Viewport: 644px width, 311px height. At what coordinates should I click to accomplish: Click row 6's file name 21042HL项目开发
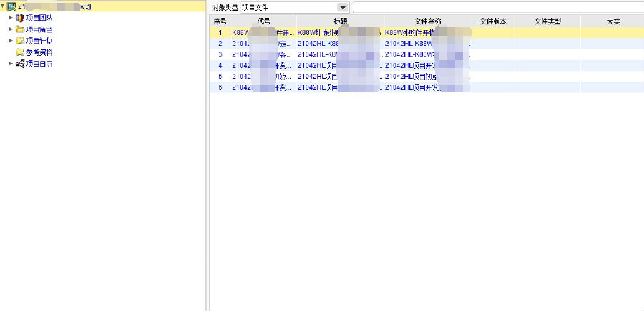point(428,87)
